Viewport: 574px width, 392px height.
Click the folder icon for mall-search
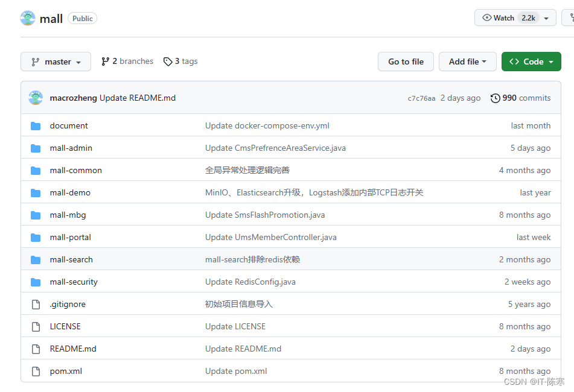(x=36, y=260)
